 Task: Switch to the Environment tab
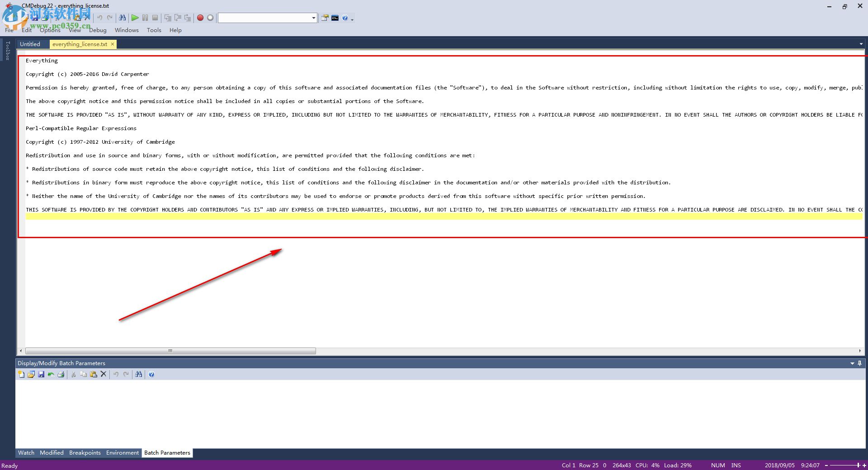point(123,453)
